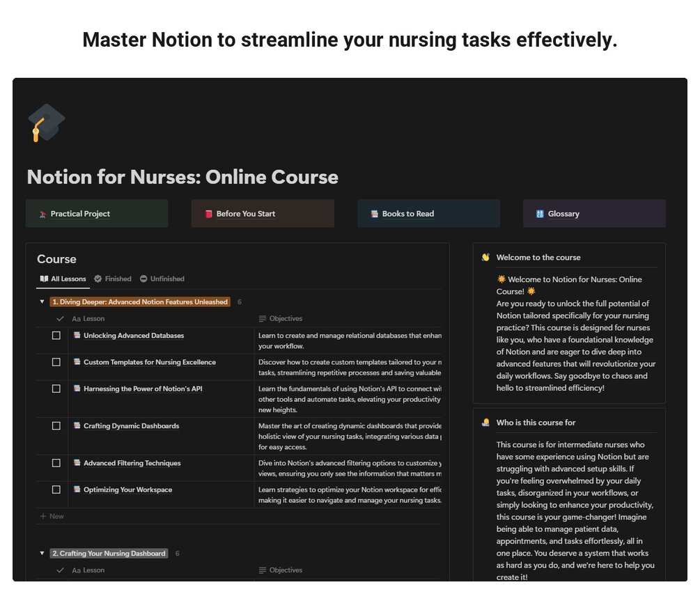Click the Objectives column header in group 2
700x594 pixels.
coord(281,570)
